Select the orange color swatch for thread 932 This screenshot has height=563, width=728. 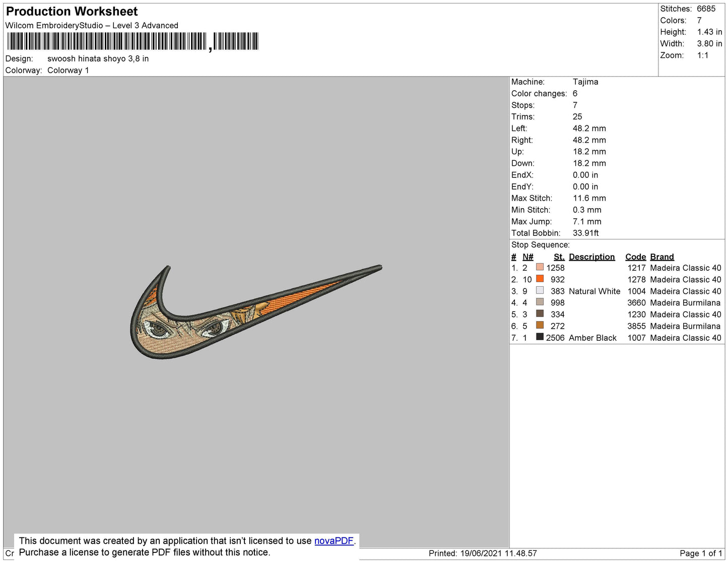540,279
